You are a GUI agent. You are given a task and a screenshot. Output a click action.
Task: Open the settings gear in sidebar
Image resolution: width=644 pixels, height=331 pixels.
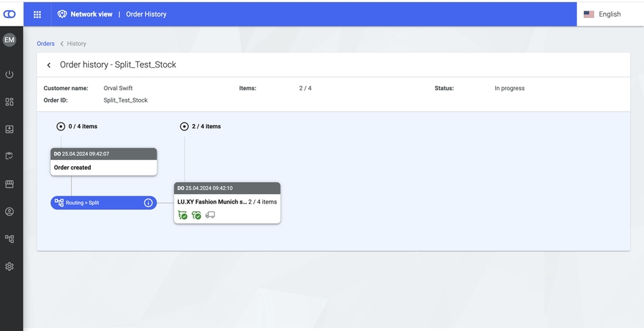click(9, 267)
